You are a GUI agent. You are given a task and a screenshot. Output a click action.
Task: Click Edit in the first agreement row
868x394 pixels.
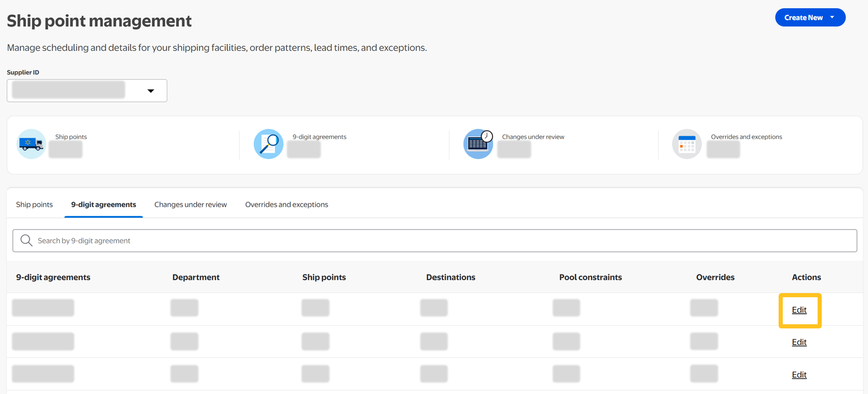click(799, 310)
